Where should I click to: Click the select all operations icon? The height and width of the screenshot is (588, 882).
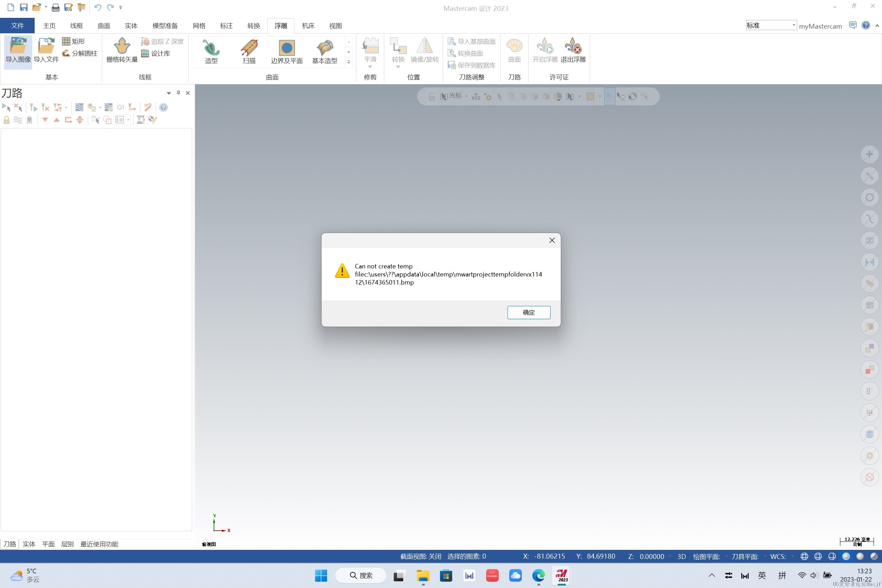pyautogui.click(x=6, y=108)
